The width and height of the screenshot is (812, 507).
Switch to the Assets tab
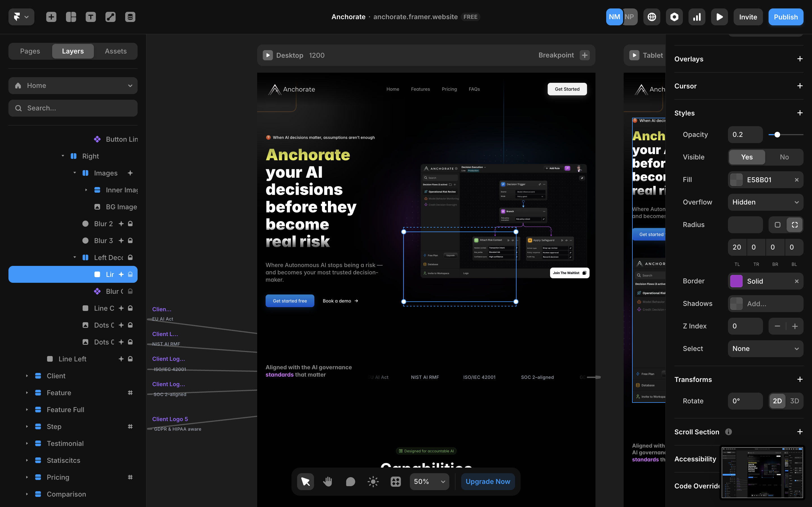point(115,51)
